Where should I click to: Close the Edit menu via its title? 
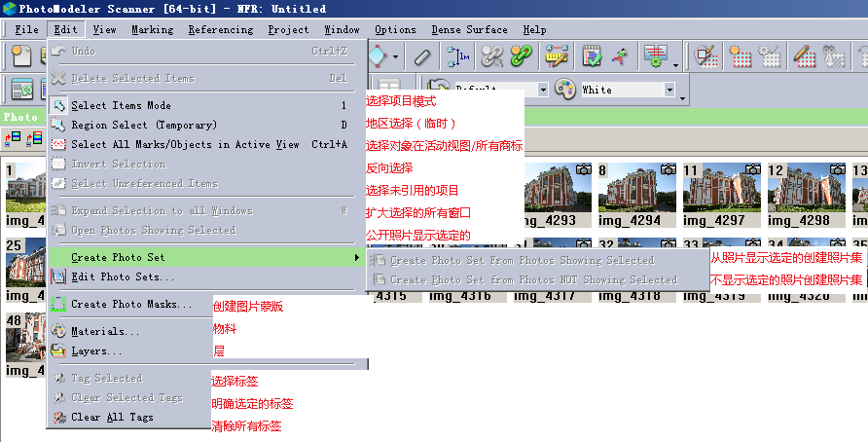coord(65,29)
